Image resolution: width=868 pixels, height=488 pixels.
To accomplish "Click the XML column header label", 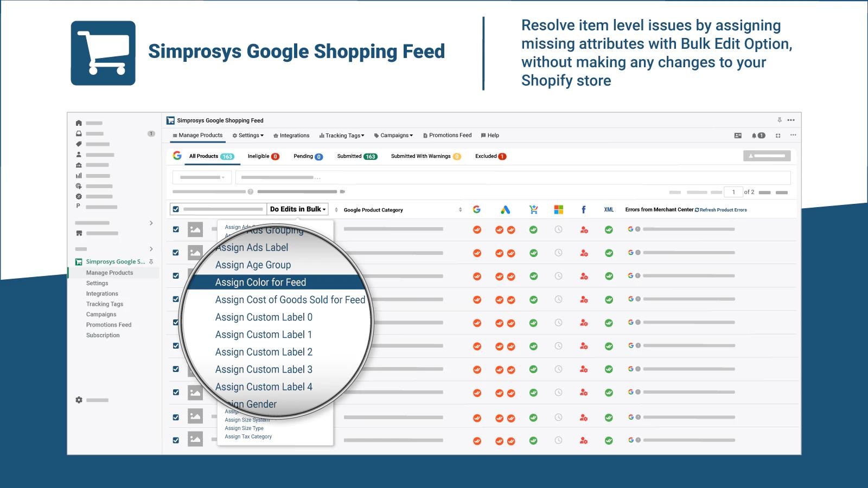I will tap(609, 210).
